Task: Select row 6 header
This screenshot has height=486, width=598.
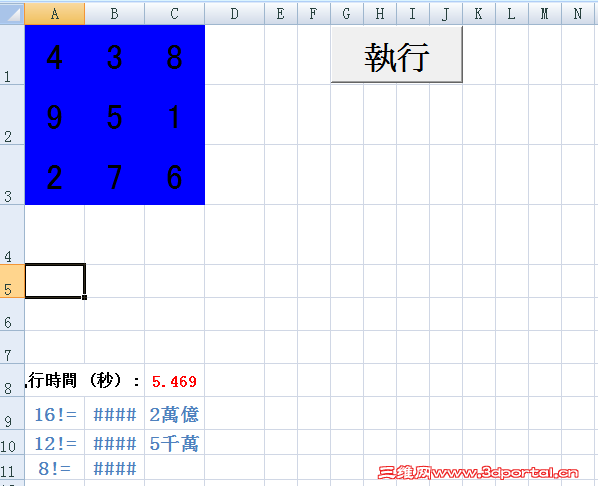Action: (12, 314)
